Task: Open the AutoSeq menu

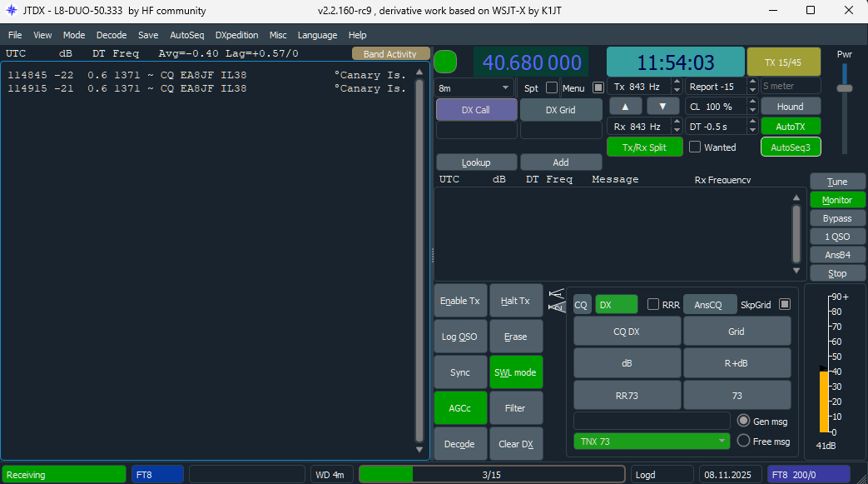Action: (187, 35)
